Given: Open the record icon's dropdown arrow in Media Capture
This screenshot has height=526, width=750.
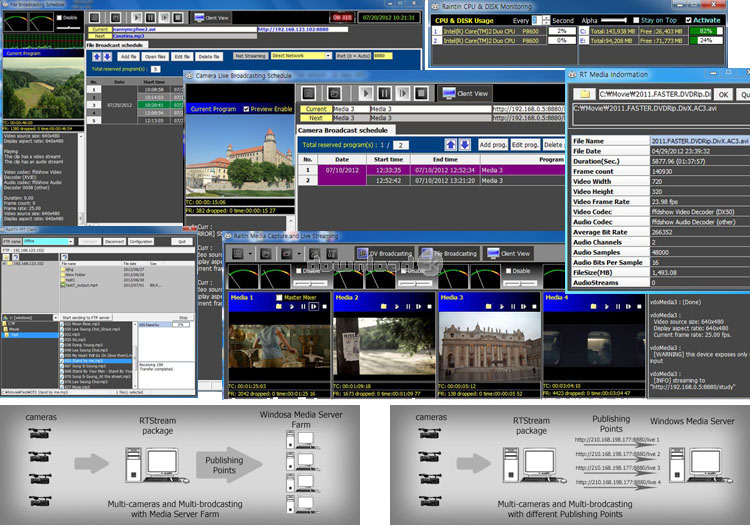Looking at the screenshot, I should [x=299, y=253].
